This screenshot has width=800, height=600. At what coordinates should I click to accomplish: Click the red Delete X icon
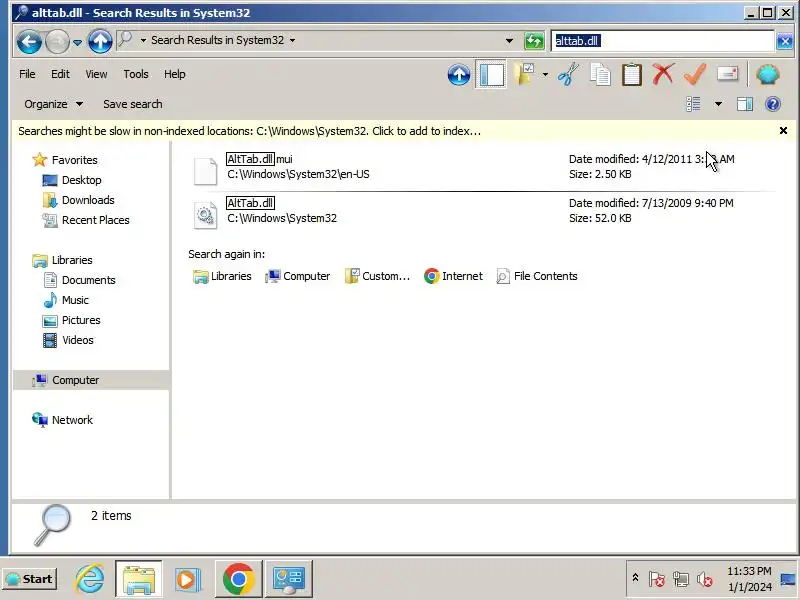[x=663, y=74]
